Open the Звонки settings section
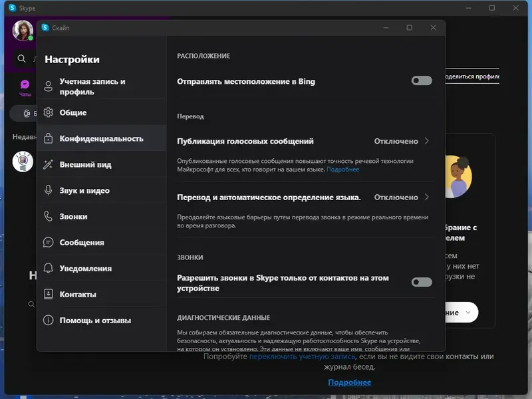Screen dimensions: 532x399 [x=72, y=216]
